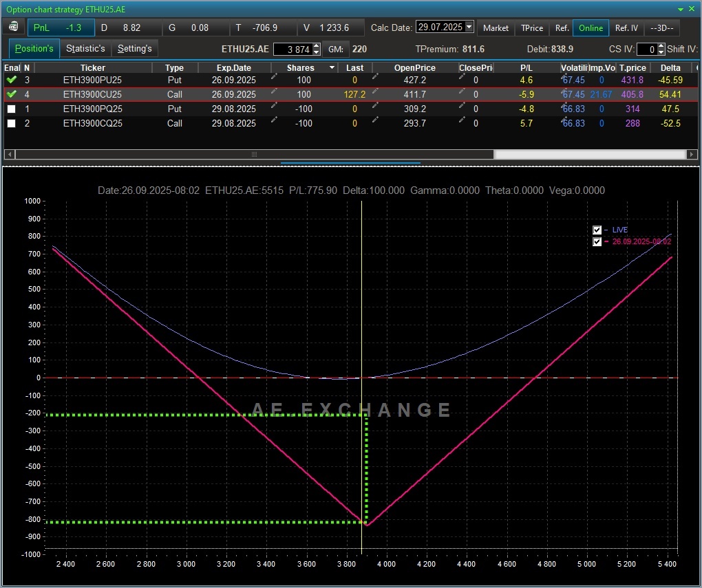Decrease CS IV value with down arrow
Screen dimensions: 702x588
pyautogui.click(x=661, y=52)
